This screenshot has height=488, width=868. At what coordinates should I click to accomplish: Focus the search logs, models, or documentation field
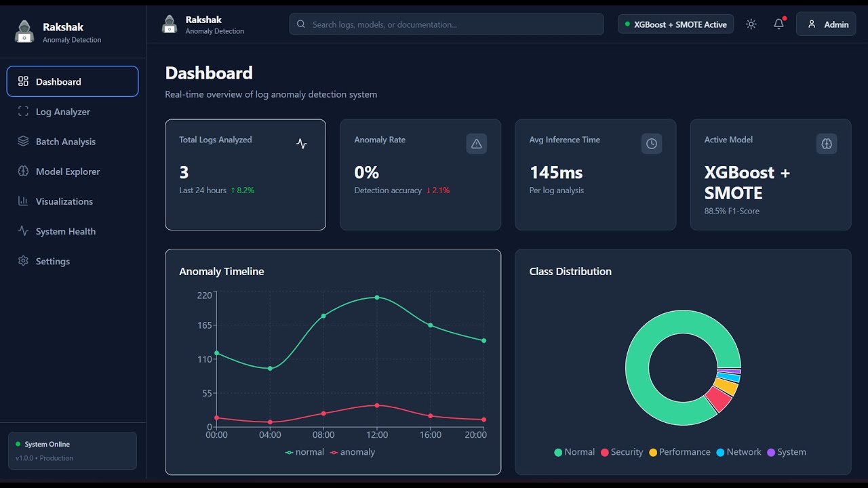coord(446,24)
